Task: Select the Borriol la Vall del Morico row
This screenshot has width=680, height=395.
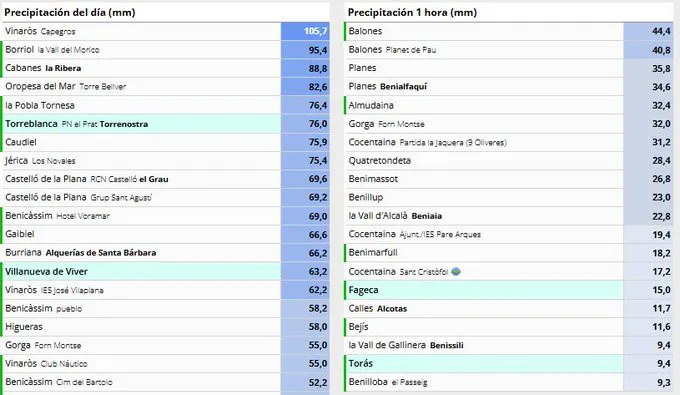Action: click(166, 50)
